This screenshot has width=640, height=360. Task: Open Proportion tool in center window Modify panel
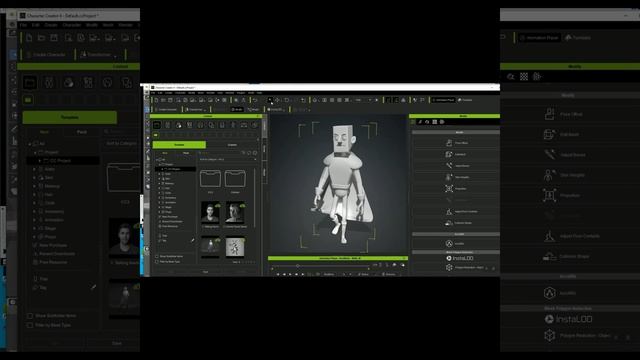pos(456,189)
